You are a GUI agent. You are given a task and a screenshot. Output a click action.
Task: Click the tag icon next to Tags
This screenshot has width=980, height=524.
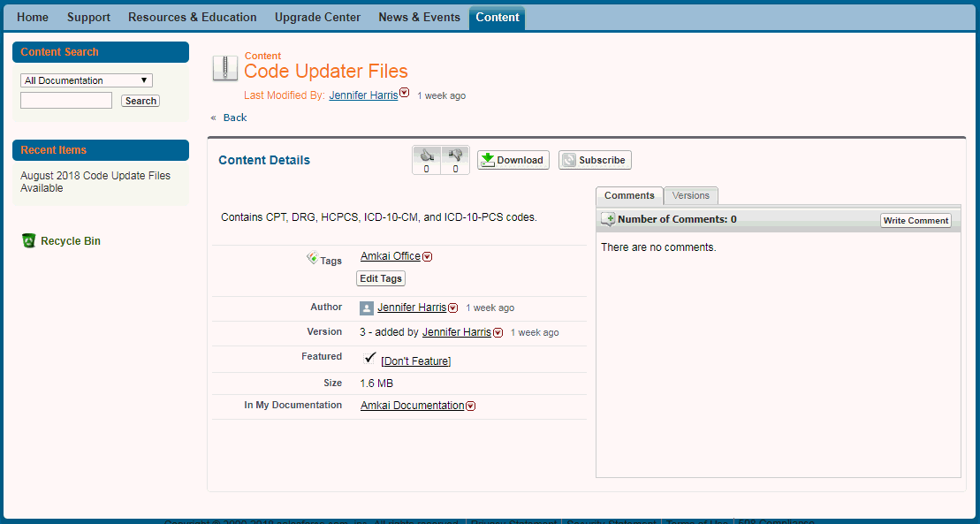[x=312, y=258]
